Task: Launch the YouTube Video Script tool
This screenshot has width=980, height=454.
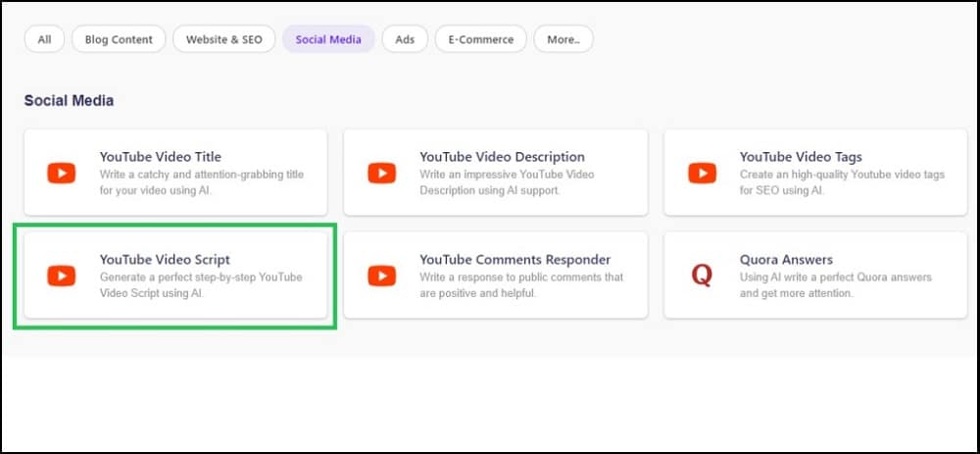Action: [x=175, y=276]
